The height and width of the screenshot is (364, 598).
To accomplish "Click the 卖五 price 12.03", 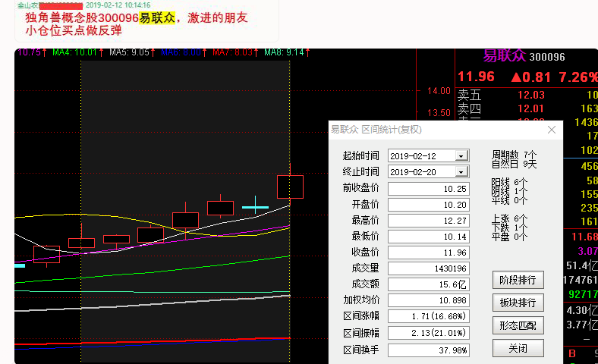I will coord(531,95).
